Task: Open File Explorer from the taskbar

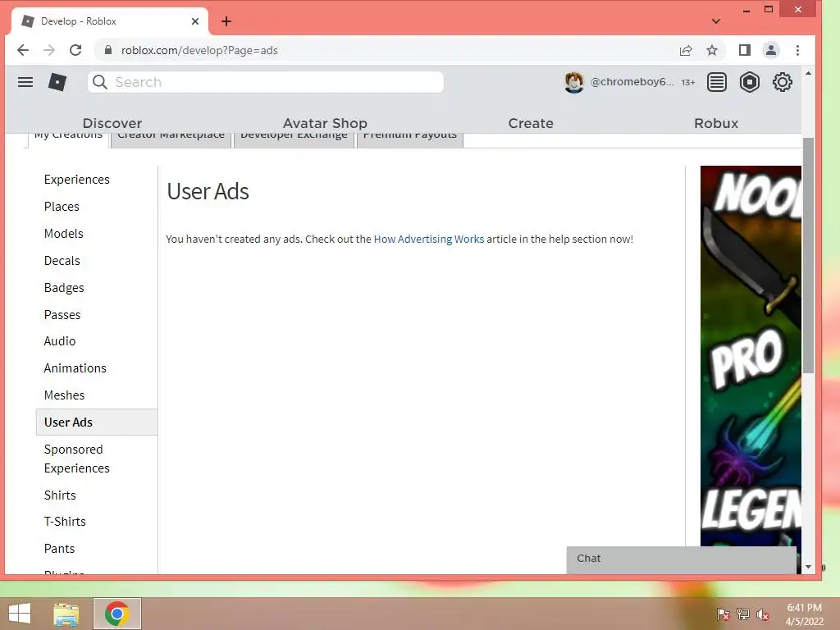Action: pyautogui.click(x=66, y=614)
